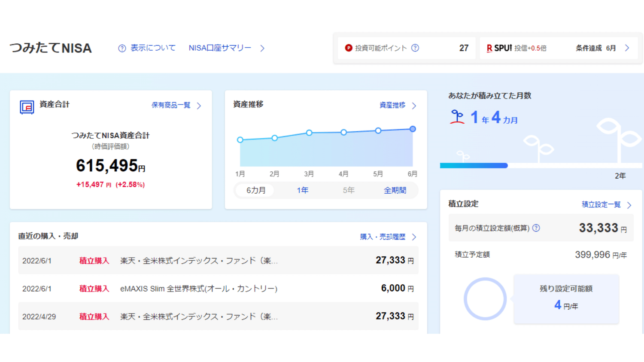Click the 投資可能ポイント value 27
The image size is (644, 362).
click(x=464, y=48)
